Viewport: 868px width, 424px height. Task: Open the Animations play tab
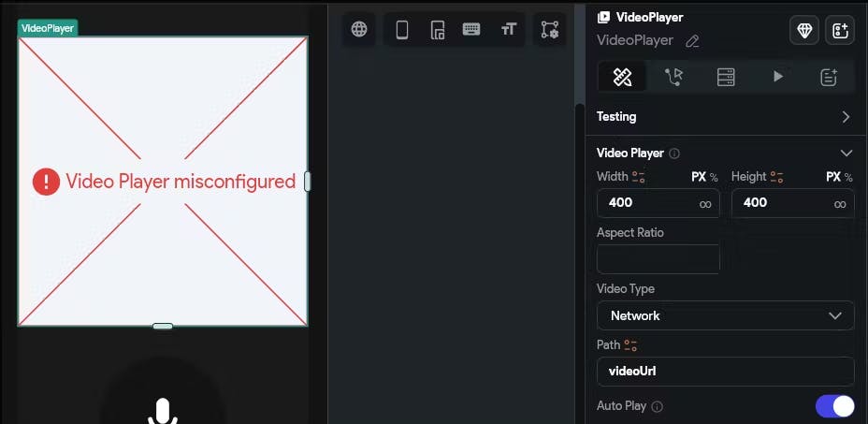coord(778,77)
